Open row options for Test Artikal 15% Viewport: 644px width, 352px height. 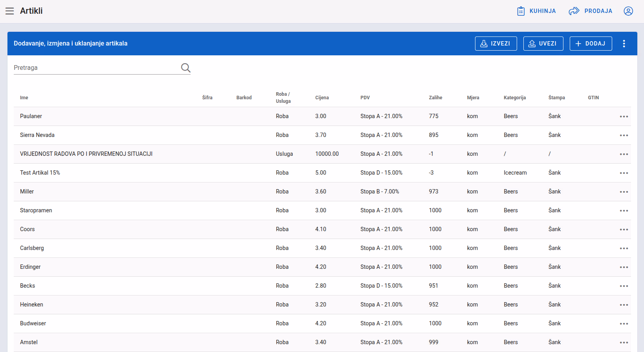tap(624, 173)
